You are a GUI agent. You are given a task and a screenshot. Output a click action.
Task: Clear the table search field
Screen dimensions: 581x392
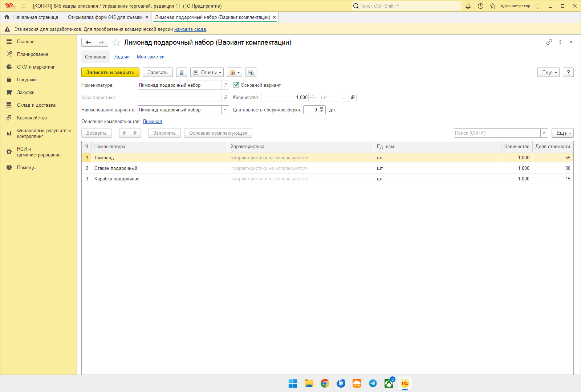click(544, 133)
